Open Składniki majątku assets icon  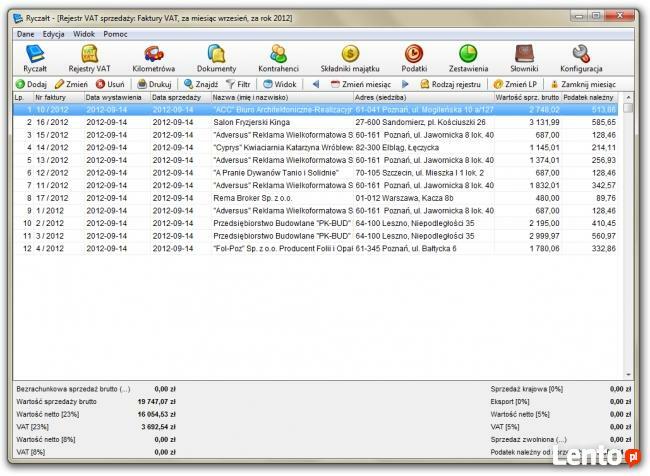350,58
